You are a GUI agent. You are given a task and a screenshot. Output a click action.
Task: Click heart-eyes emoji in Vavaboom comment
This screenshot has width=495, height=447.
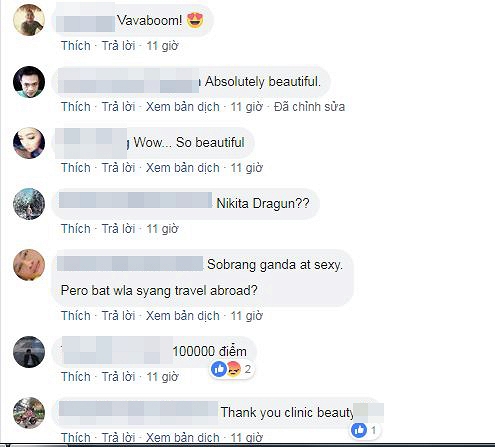pos(195,20)
